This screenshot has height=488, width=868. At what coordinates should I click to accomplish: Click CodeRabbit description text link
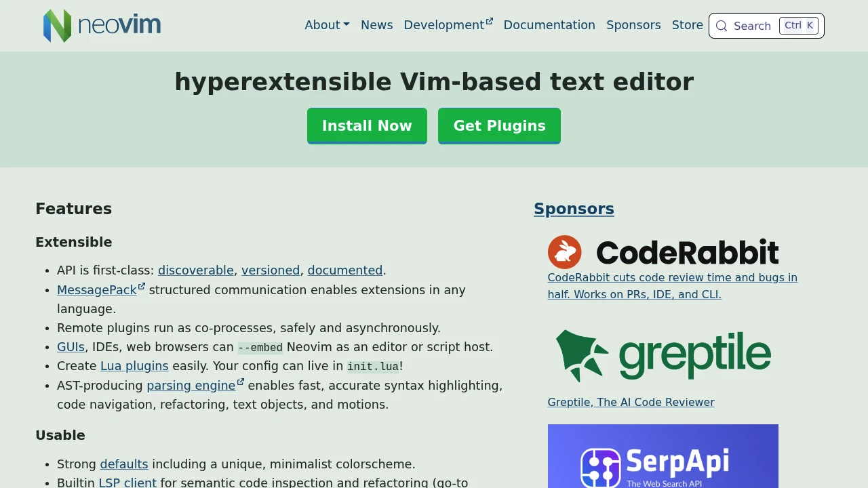[673, 286]
